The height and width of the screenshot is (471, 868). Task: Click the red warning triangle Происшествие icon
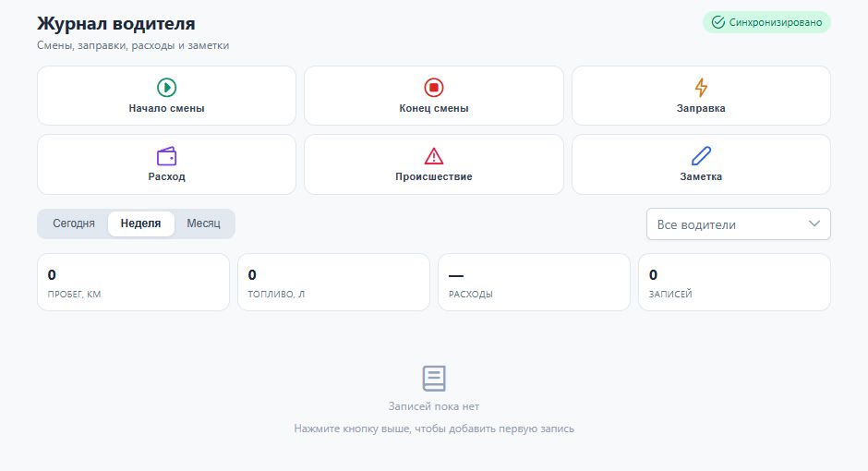[x=434, y=156]
